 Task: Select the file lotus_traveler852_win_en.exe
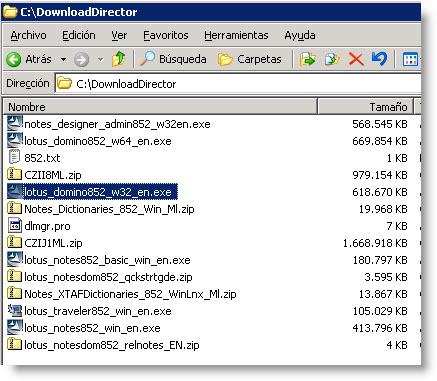(x=98, y=311)
